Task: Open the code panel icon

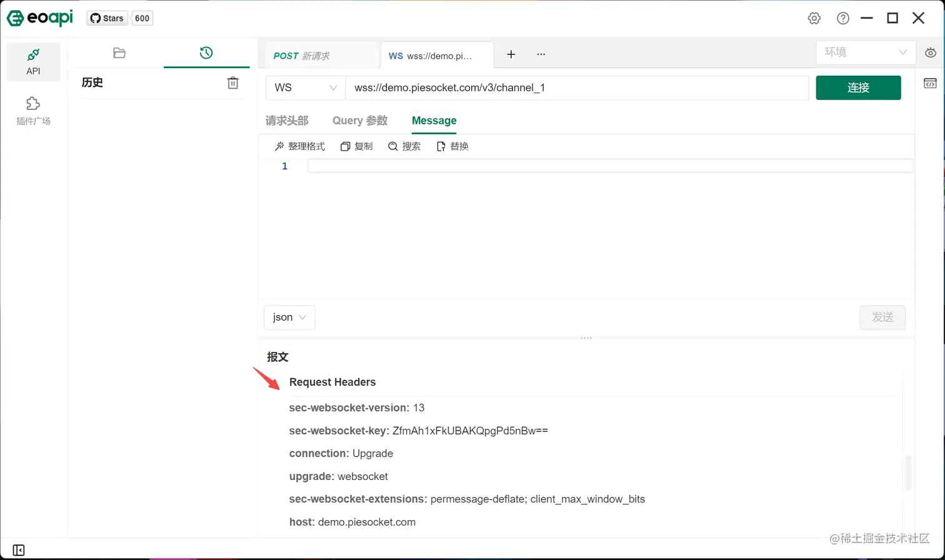Action: 930,84
